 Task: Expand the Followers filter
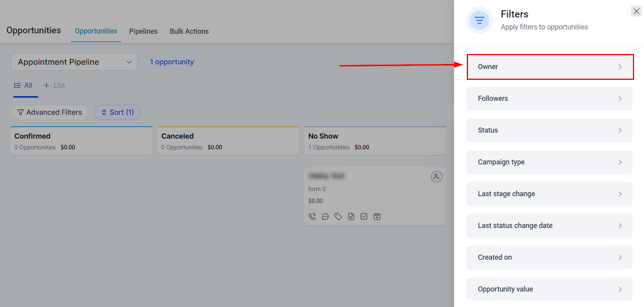[549, 98]
